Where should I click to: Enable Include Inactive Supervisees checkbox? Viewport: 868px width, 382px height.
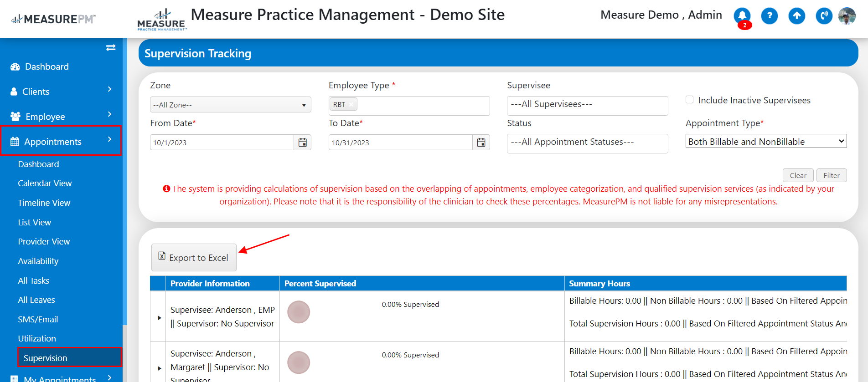coord(690,100)
